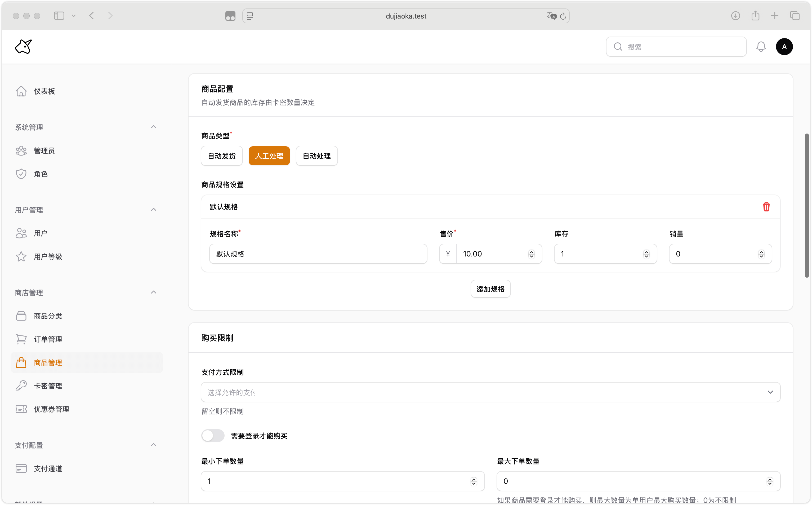The width and height of the screenshot is (812, 505).
Task: Open notifications bell icon
Action: tap(761, 47)
